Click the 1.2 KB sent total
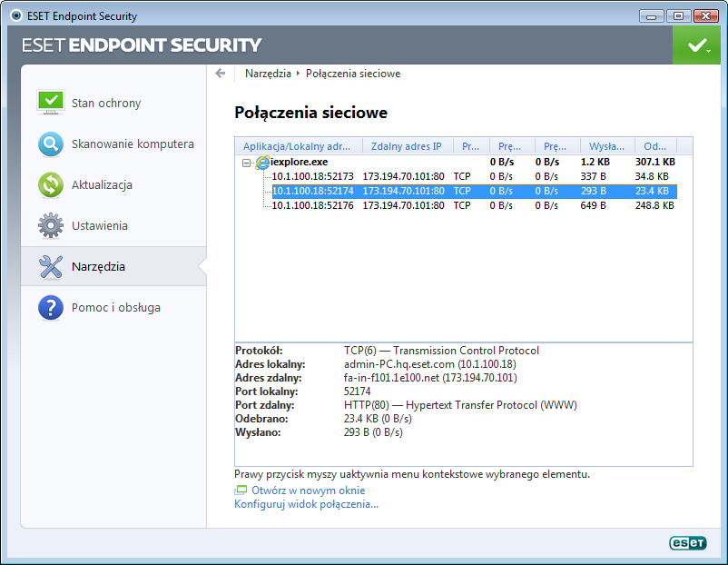The image size is (728, 565). (x=595, y=163)
